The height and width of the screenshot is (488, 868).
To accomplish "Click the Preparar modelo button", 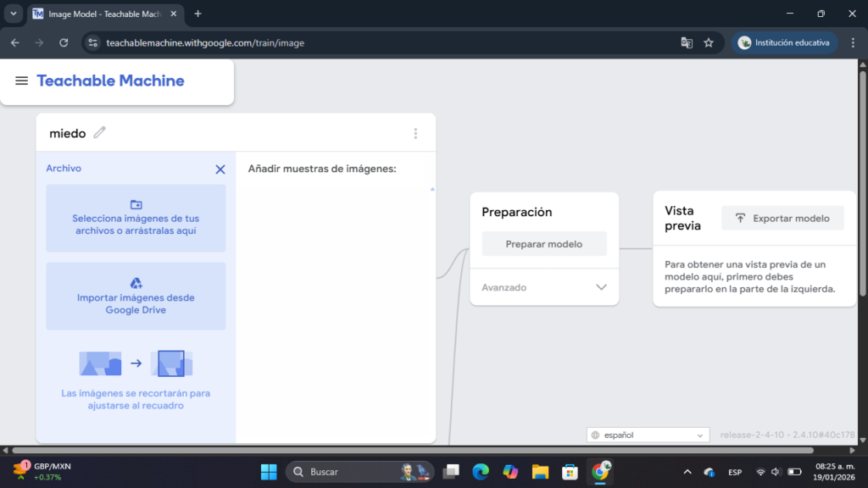I will coord(544,244).
